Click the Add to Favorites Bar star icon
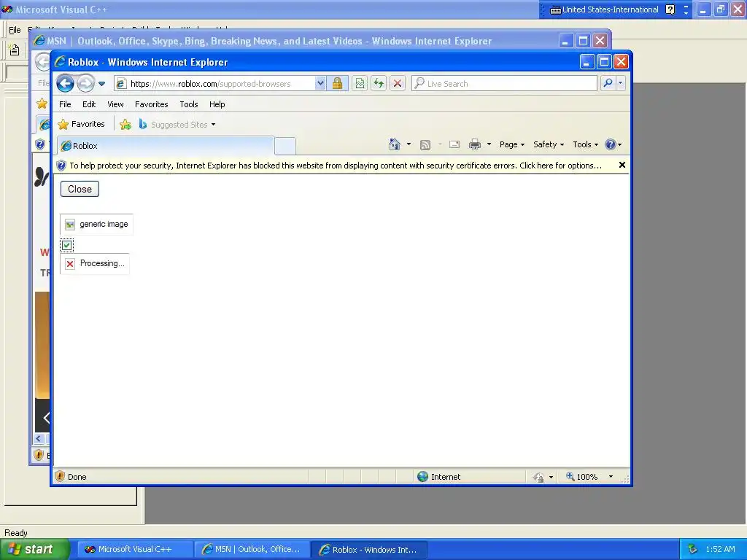 (x=125, y=125)
